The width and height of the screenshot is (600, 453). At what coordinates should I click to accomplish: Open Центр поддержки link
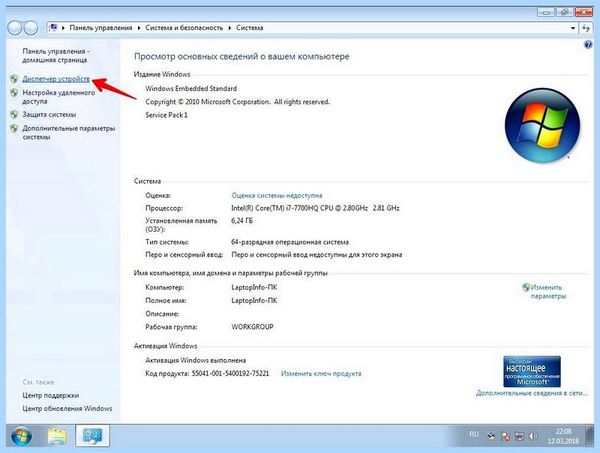click(x=51, y=396)
